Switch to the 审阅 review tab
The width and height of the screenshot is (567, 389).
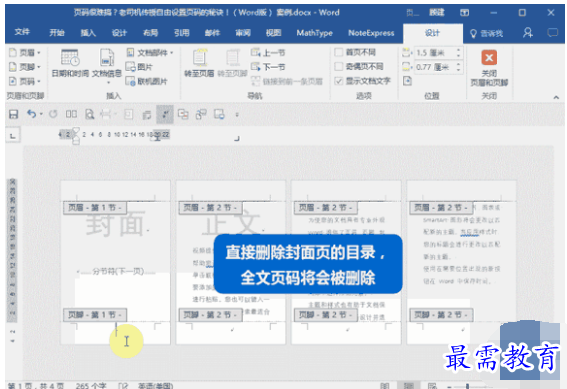pyautogui.click(x=243, y=33)
